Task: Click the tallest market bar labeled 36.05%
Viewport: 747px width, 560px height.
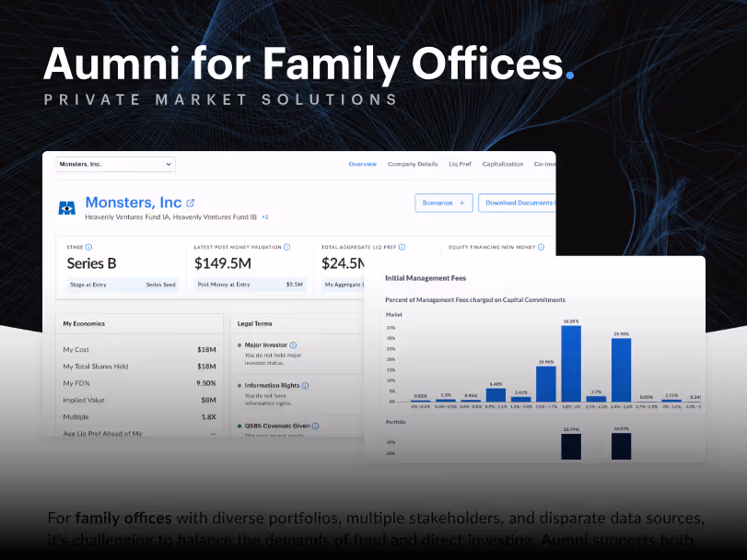Action: (571, 364)
